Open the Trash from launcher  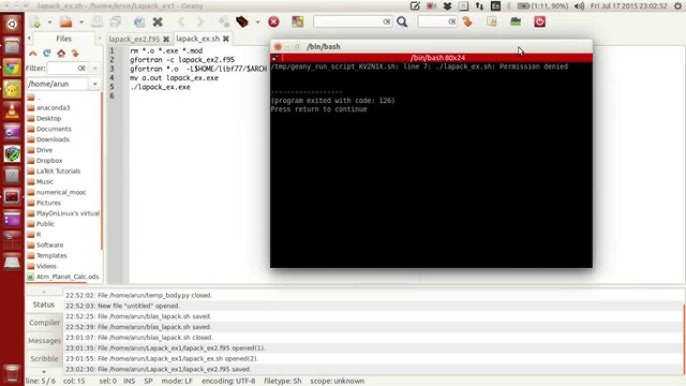12,373
